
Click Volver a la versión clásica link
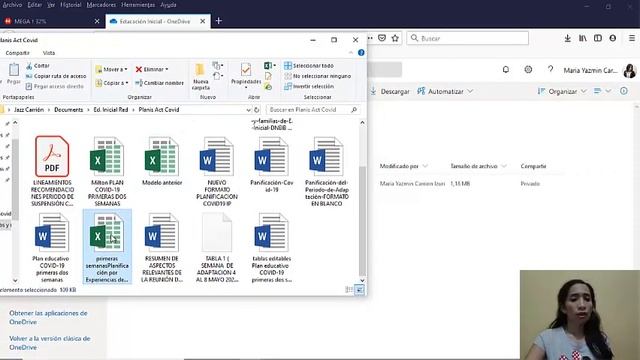tap(50, 343)
